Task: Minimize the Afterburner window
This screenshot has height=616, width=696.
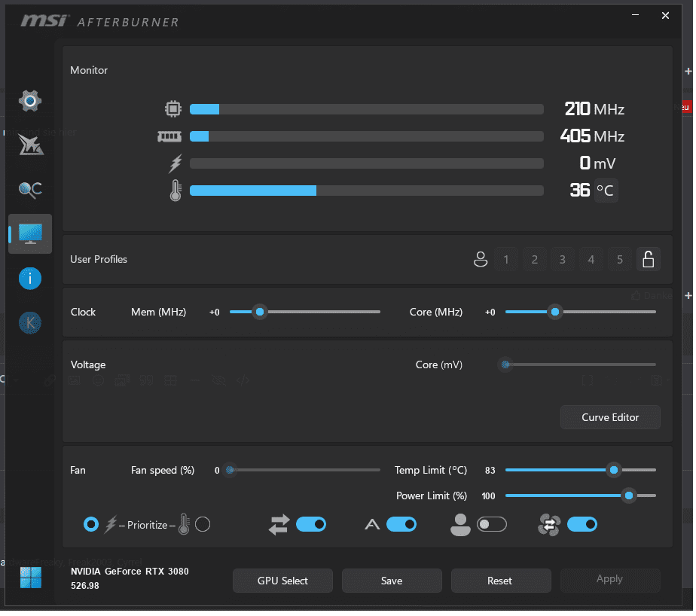Action: [x=636, y=15]
